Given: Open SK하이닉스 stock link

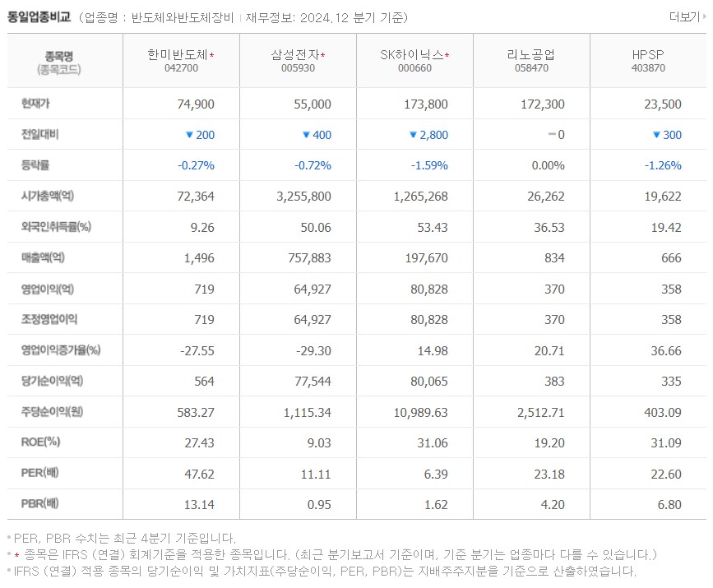Looking at the screenshot, I should [x=412, y=55].
